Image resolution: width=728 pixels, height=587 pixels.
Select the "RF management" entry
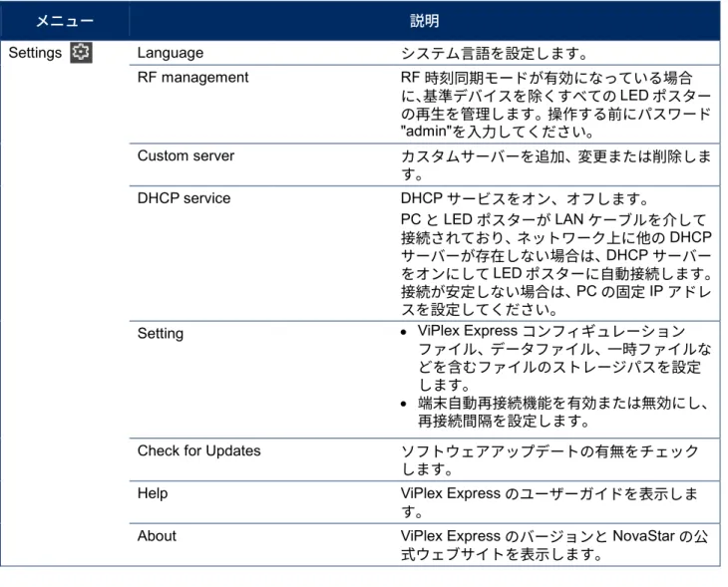(192, 77)
